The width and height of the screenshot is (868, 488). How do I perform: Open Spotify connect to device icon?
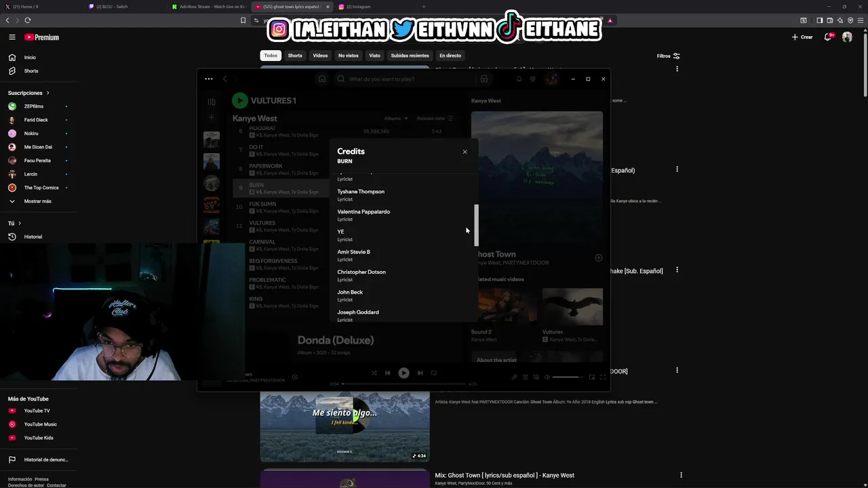tap(536, 377)
